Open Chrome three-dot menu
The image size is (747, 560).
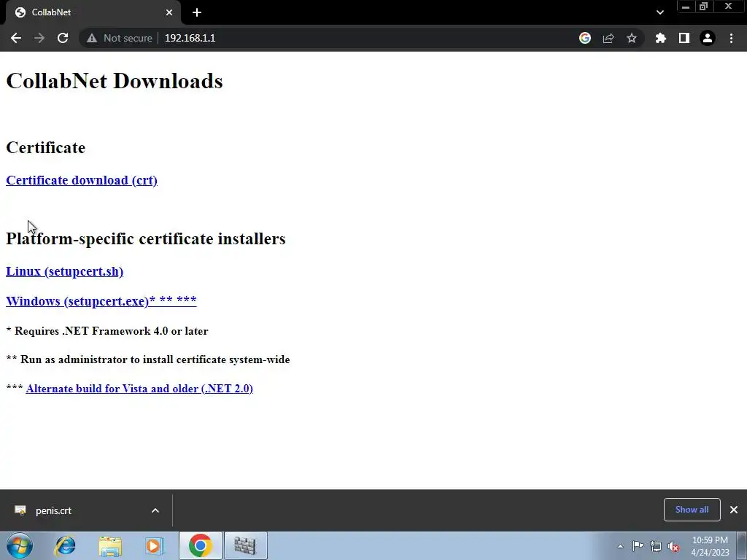[x=731, y=38]
